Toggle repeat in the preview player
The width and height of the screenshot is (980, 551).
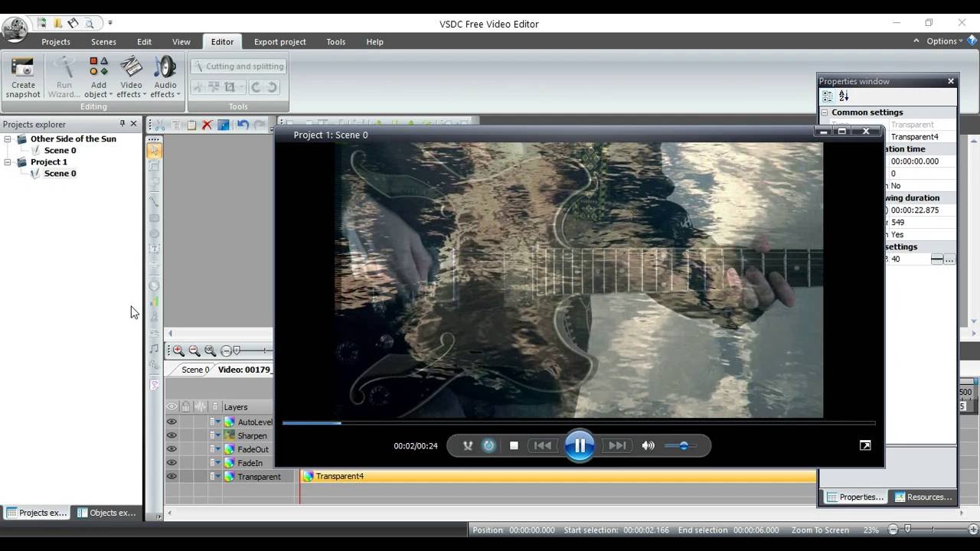click(x=489, y=445)
